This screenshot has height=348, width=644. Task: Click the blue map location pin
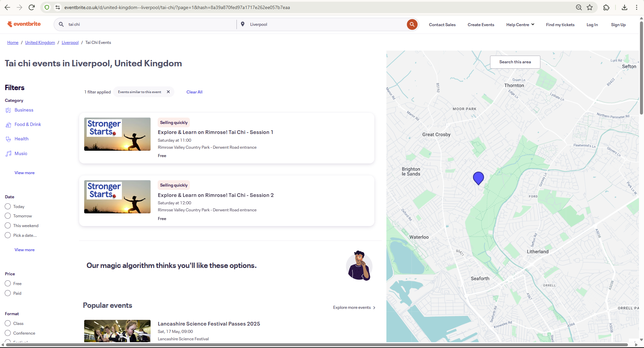click(x=478, y=178)
